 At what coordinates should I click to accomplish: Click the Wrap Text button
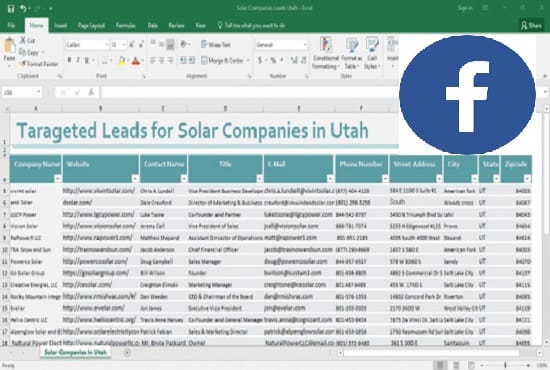click(216, 45)
